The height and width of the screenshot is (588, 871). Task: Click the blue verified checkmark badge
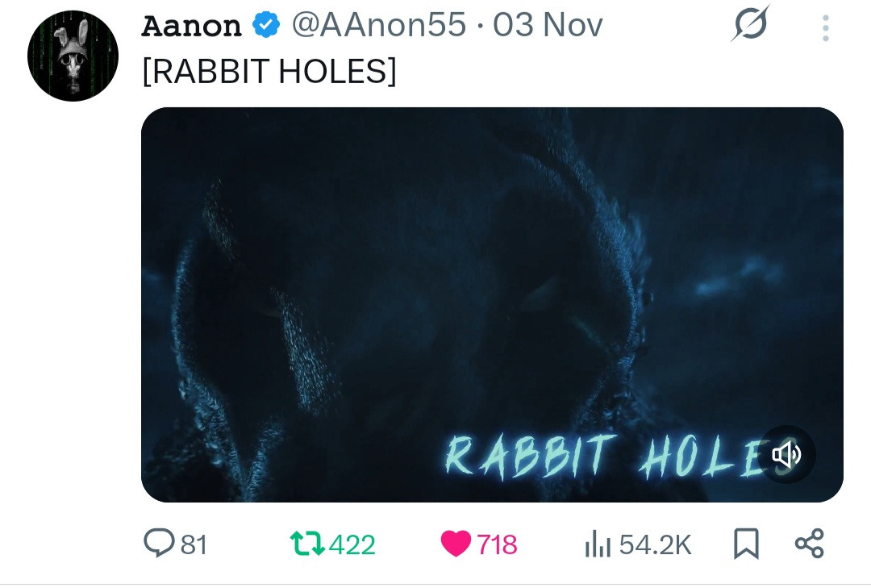point(267,25)
